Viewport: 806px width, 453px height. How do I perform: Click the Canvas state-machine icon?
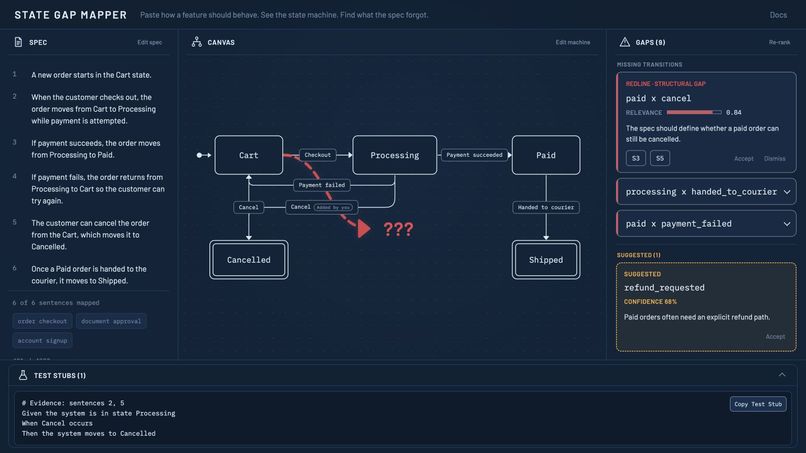tap(196, 42)
